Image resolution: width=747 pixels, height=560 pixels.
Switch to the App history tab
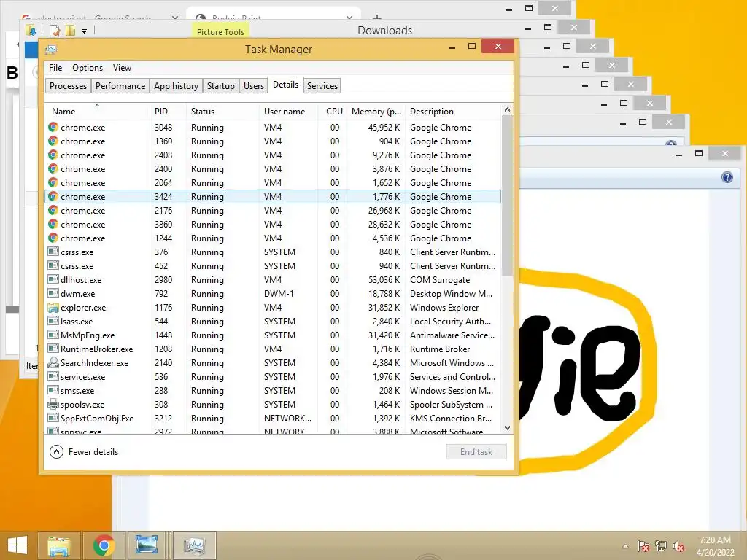pyautogui.click(x=176, y=86)
